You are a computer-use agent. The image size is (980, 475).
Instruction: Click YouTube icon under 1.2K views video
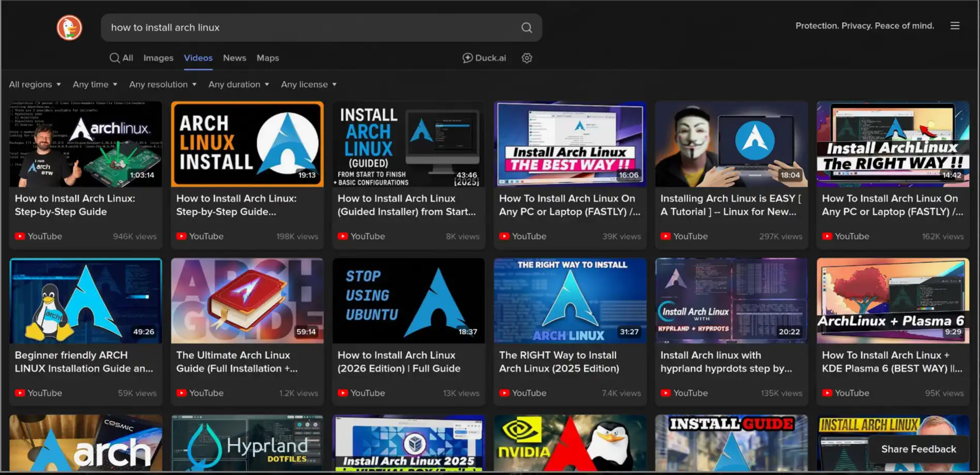(x=181, y=393)
